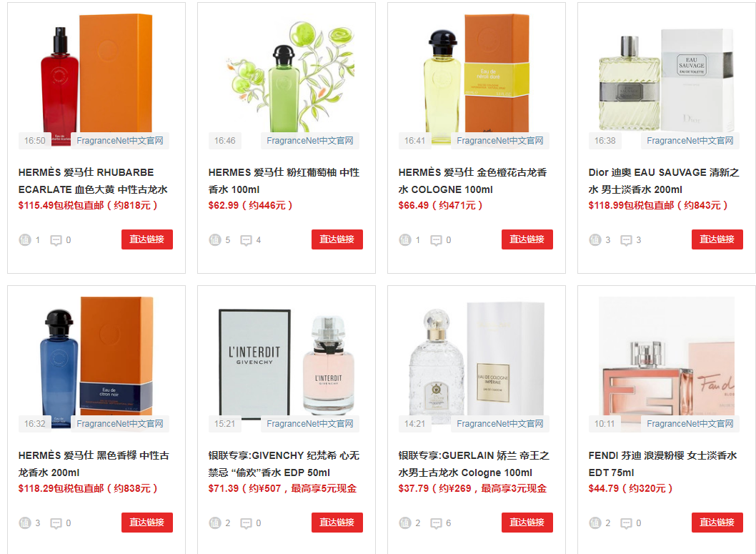Click 直达链接 button for Hermès Rhubarbe Ecarlate
756x554 pixels.
pos(147,239)
